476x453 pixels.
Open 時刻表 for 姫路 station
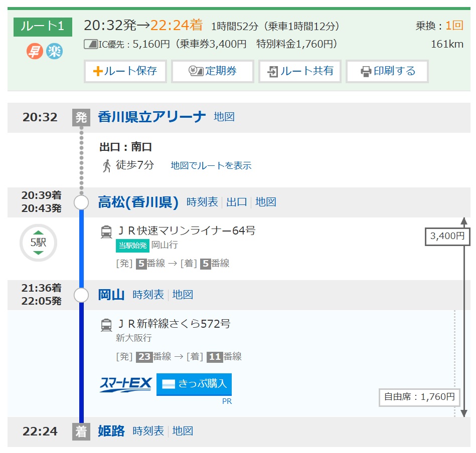148,431
